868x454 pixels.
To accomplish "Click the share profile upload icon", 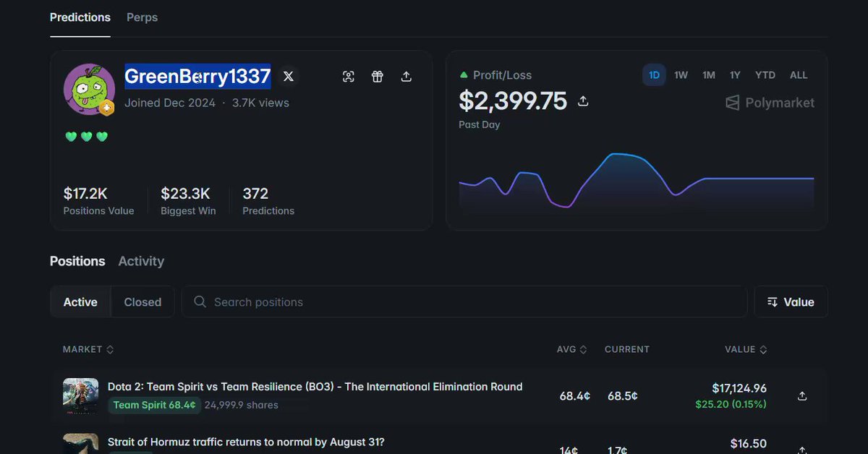I will pos(407,77).
